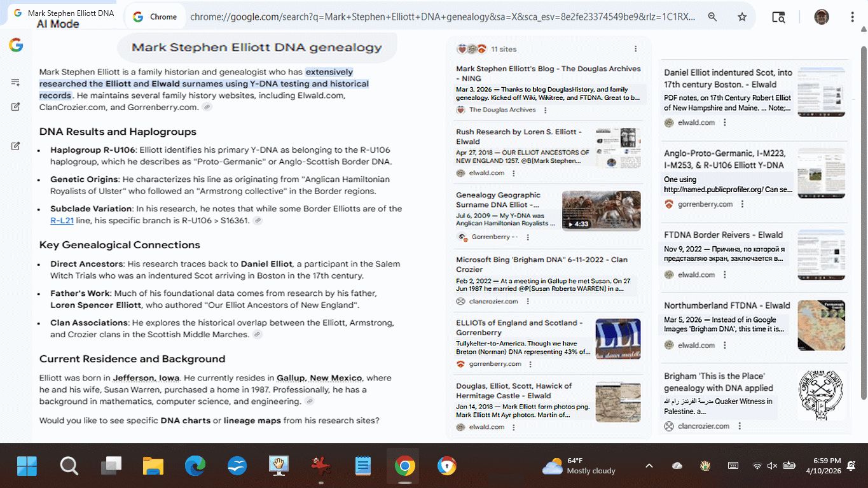
Task: Click citation link icon after Gorrenberry.com
Action: tap(207, 108)
